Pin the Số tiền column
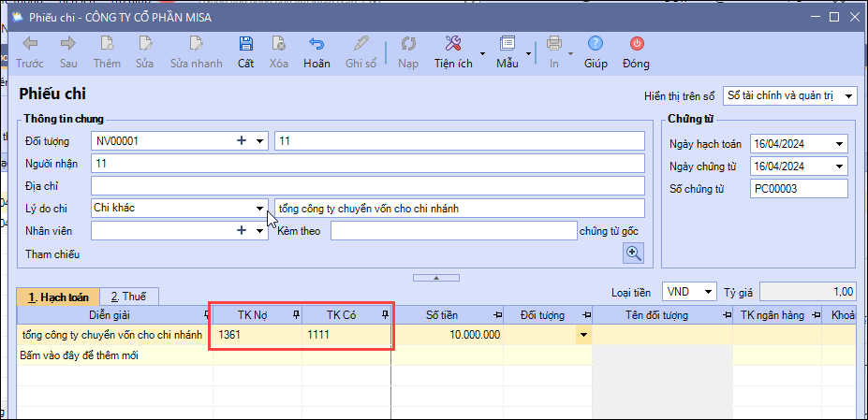 click(497, 315)
